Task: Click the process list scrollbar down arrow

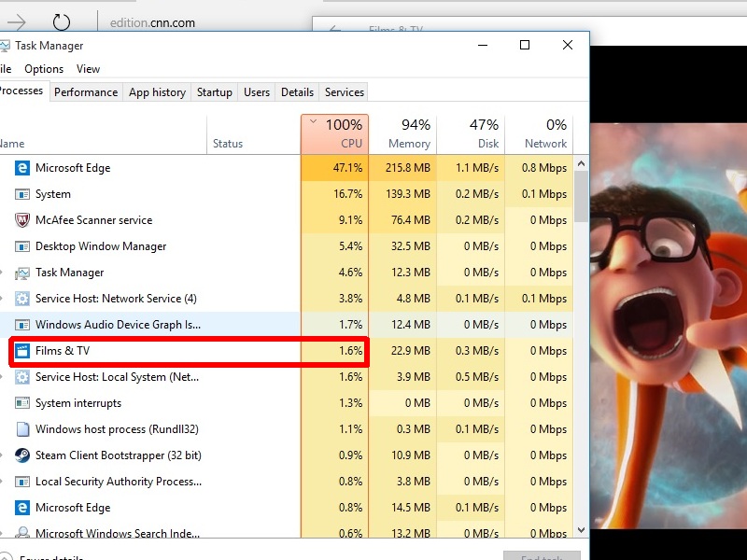Action: point(581,529)
